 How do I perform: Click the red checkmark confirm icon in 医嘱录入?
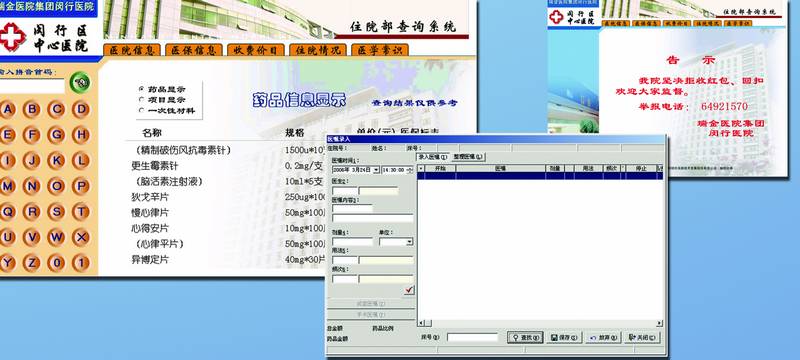coord(409,290)
